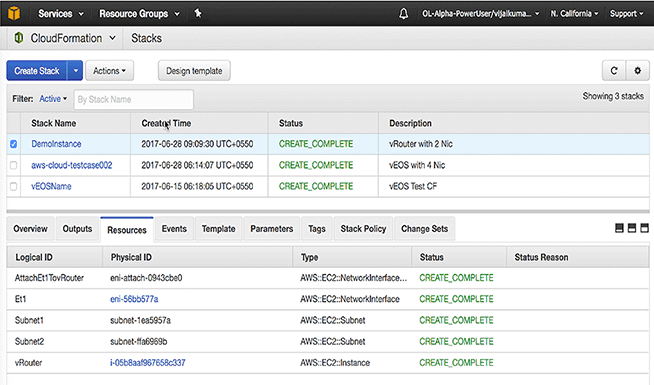Check the aws-cloud-testcase002 stack checkbox
Image resolution: width=654 pixels, height=385 pixels.
[14, 165]
